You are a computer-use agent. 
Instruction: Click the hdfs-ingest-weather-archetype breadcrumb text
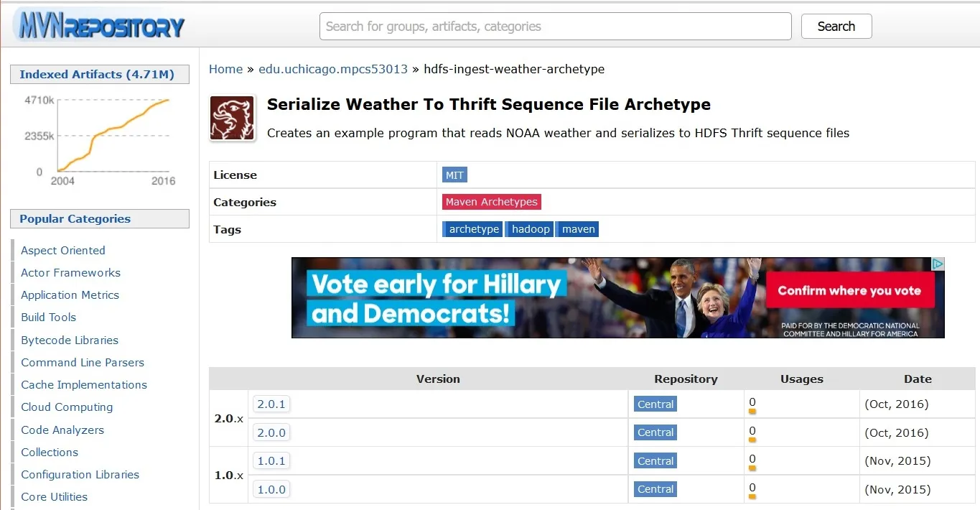point(514,69)
